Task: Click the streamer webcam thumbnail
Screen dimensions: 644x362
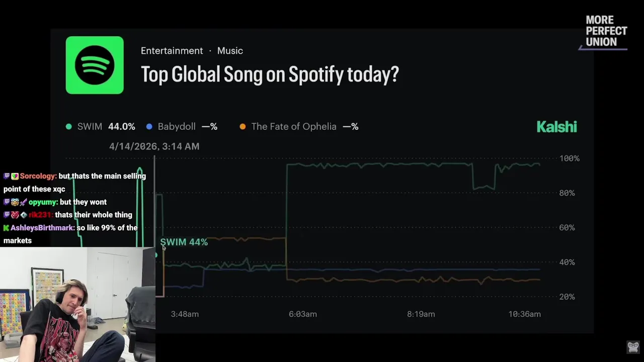Action: pyautogui.click(x=77, y=304)
